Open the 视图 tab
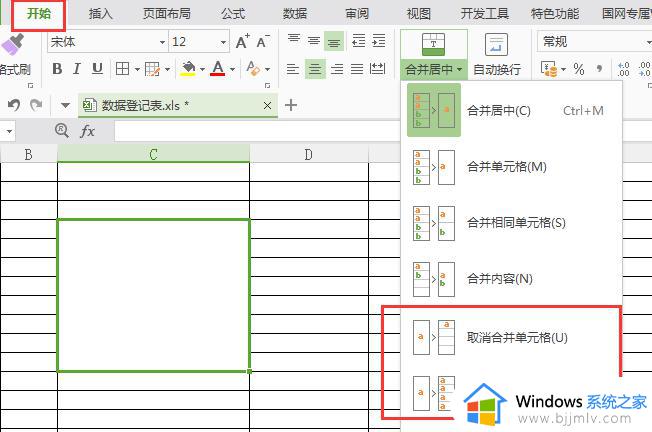The width and height of the screenshot is (652, 432). pyautogui.click(x=418, y=14)
